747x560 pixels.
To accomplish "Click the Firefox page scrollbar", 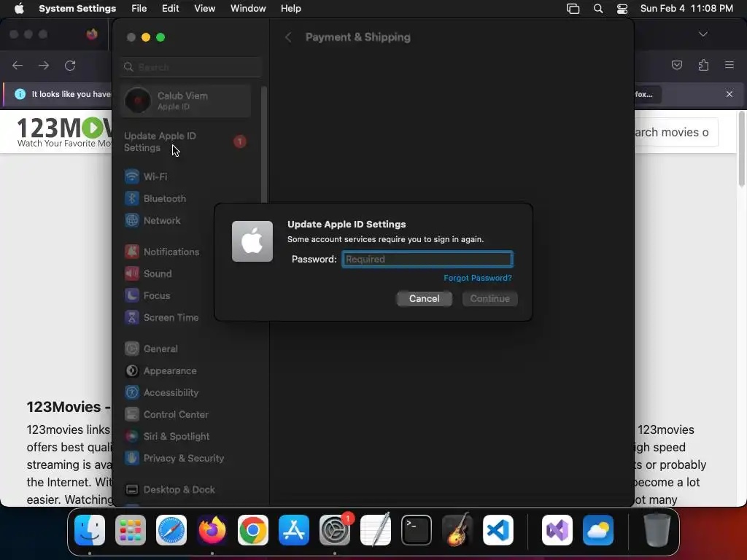I will [x=741, y=149].
